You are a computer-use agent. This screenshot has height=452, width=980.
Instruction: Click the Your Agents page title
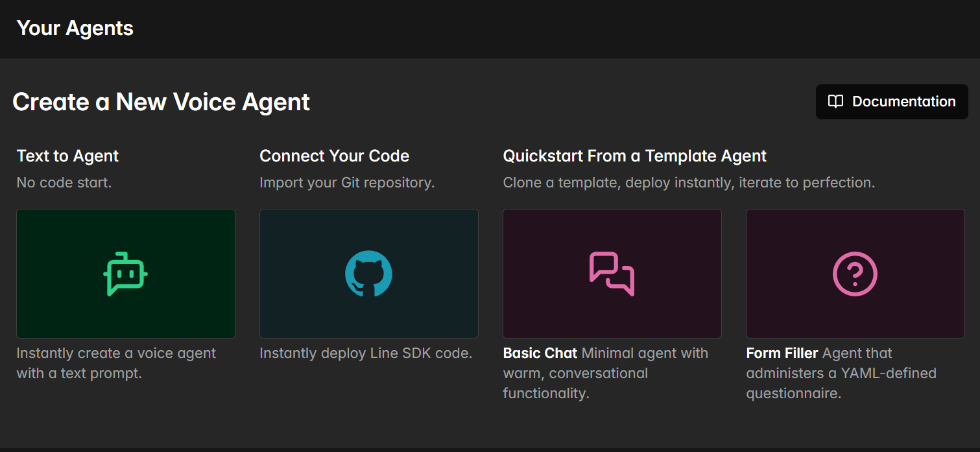coord(75,29)
